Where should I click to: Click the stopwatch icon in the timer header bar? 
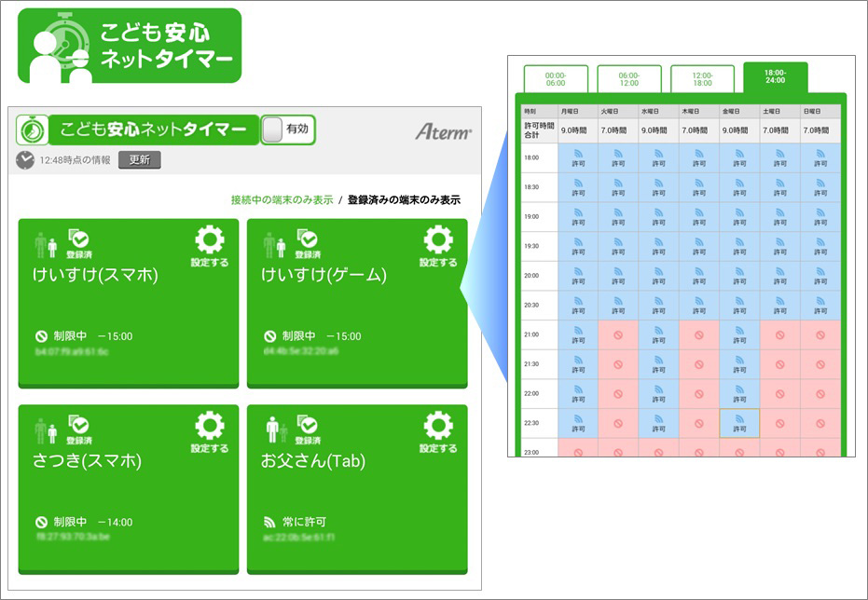click(x=32, y=130)
